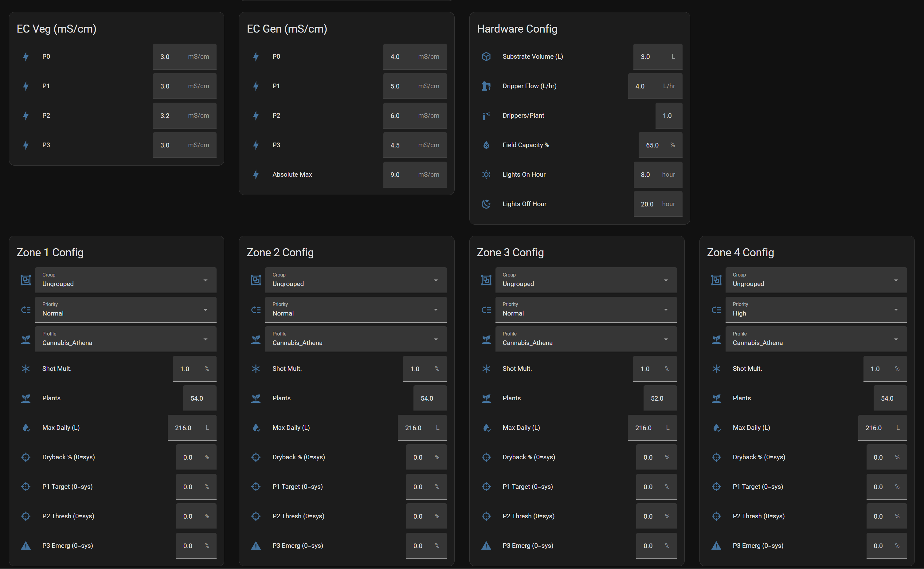Click the Lights Off Hour moon icon
This screenshot has height=569, width=924.
[x=486, y=204]
